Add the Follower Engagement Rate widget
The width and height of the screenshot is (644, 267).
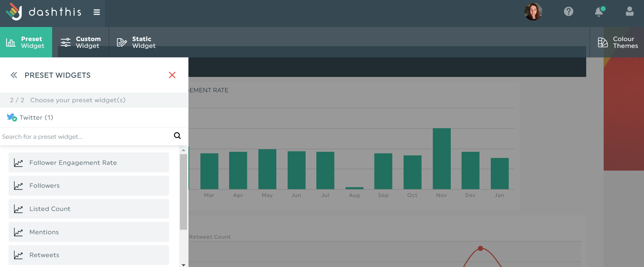pos(89,162)
